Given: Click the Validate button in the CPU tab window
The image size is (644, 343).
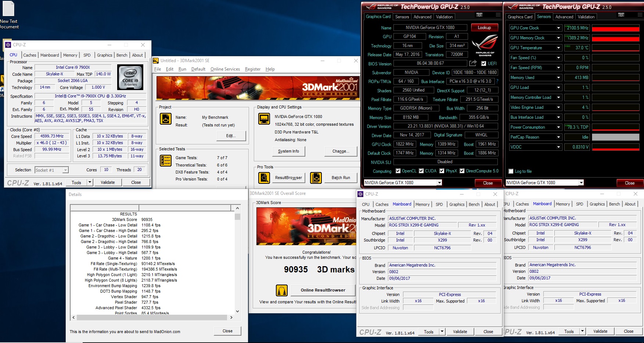Looking at the screenshot, I should click(x=108, y=182).
